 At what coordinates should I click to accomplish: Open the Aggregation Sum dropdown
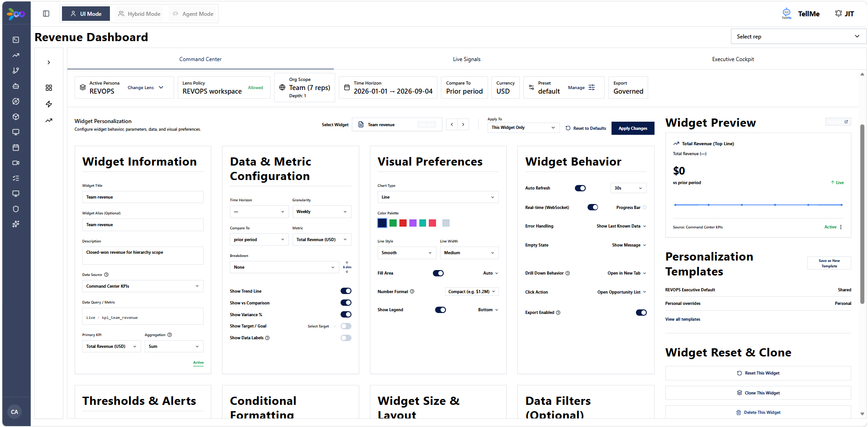coord(174,346)
